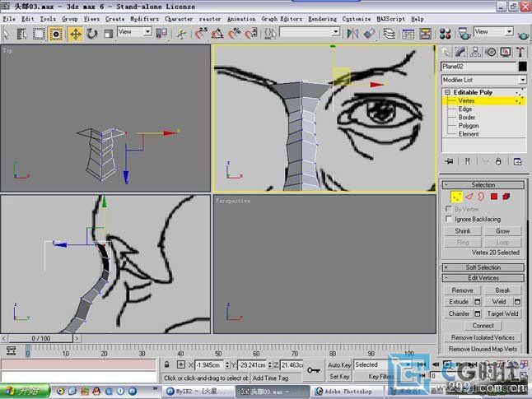This screenshot has width=532, height=399.
Task: Select the Select Object arrow tool
Action: tap(6, 34)
